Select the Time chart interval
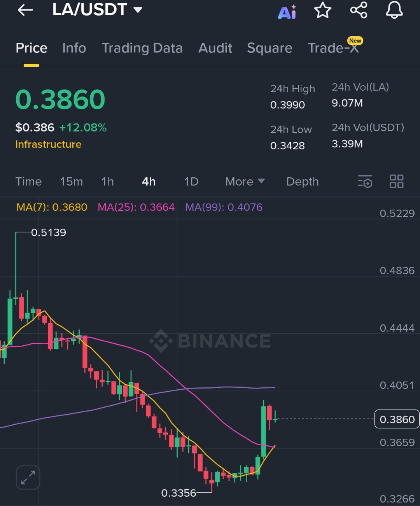The image size is (420, 506). 28,181
